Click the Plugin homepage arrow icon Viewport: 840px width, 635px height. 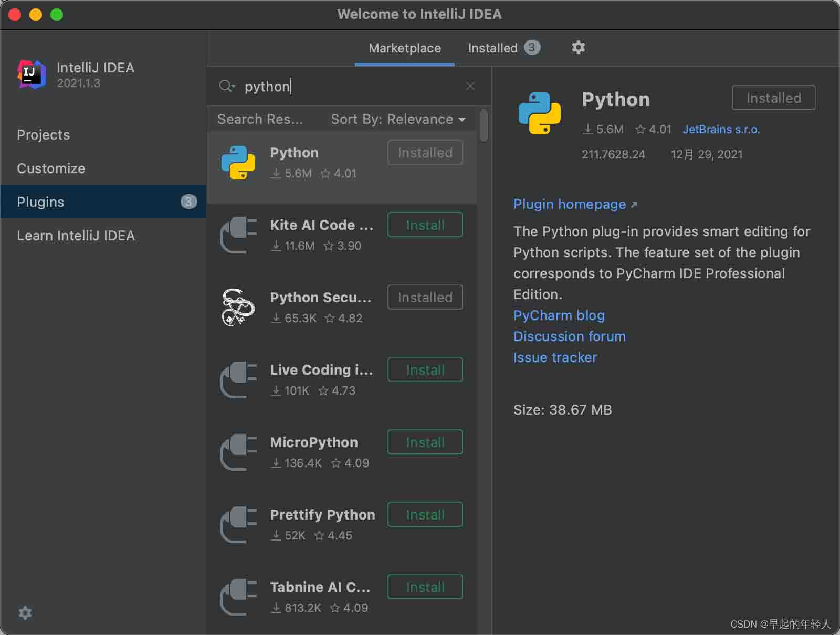click(x=634, y=204)
